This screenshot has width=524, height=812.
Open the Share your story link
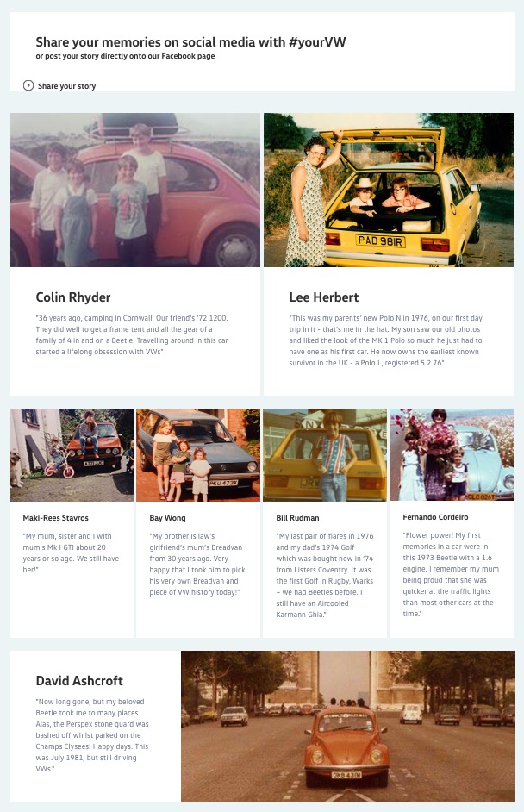click(67, 86)
